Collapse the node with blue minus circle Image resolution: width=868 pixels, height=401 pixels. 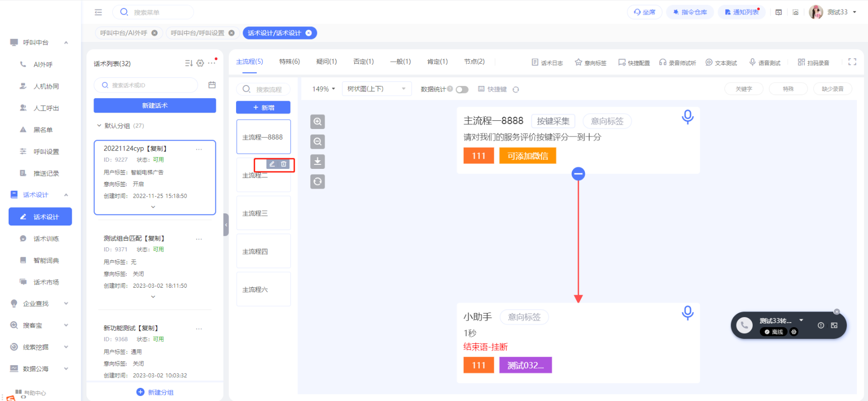point(578,174)
